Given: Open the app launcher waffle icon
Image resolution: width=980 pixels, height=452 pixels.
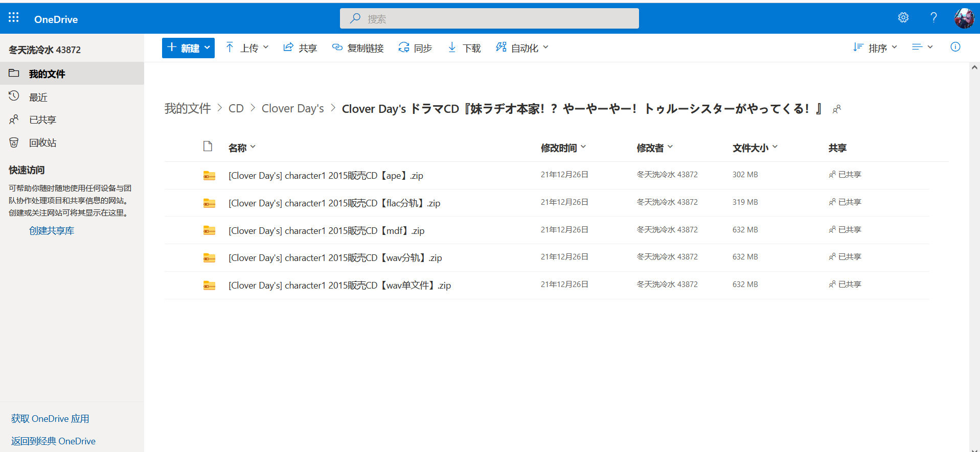Looking at the screenshot, I should [14, 18].
